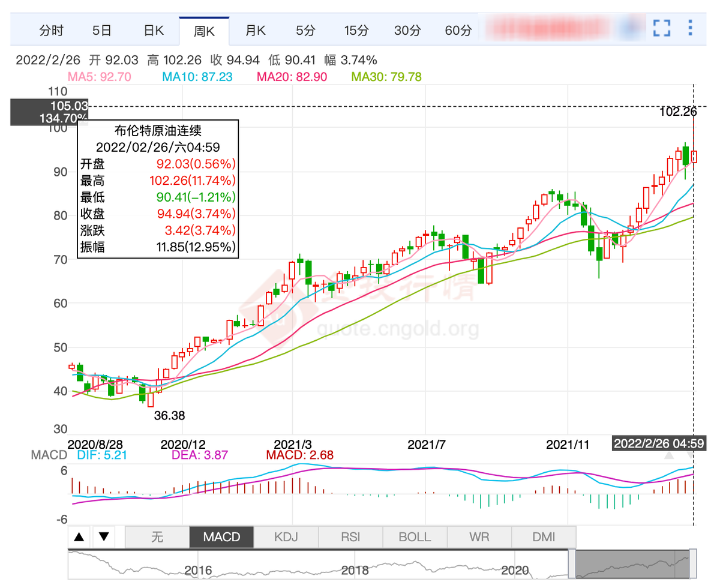Click the up arrow indicator selector
This screenshot has height=588, width=720.
(79, 536)
